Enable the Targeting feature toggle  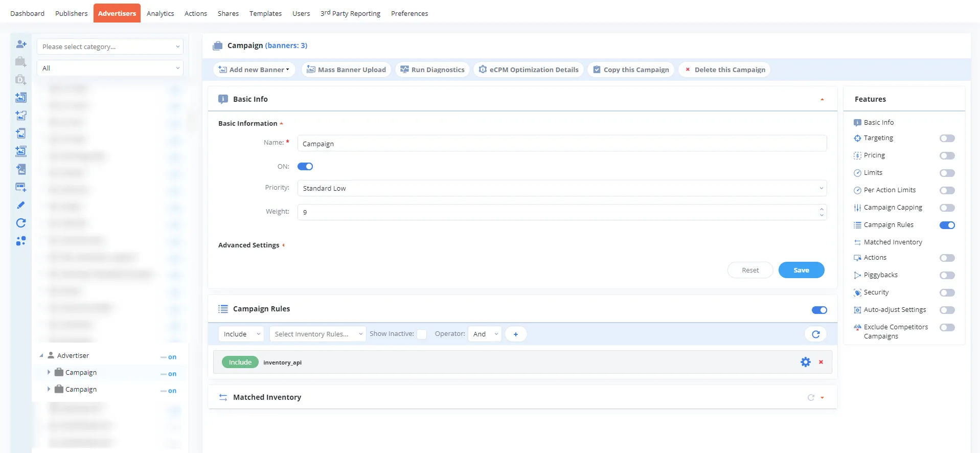[947, 138]
